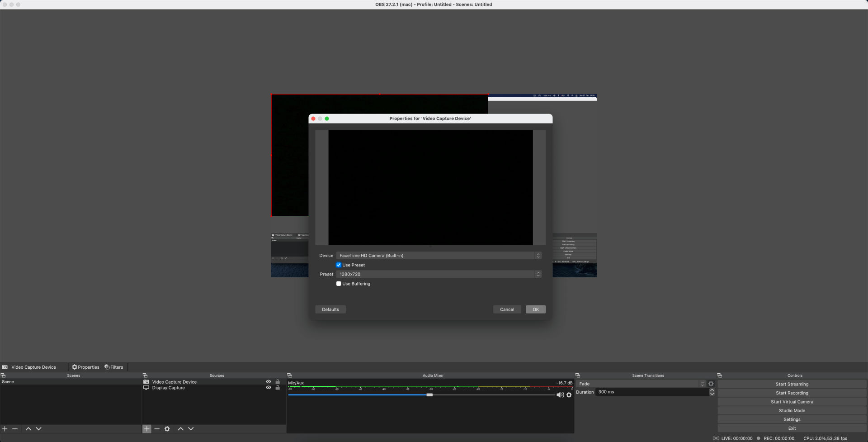Click the Mic/Aux audio level meter
868x442 pixels.
430,387
